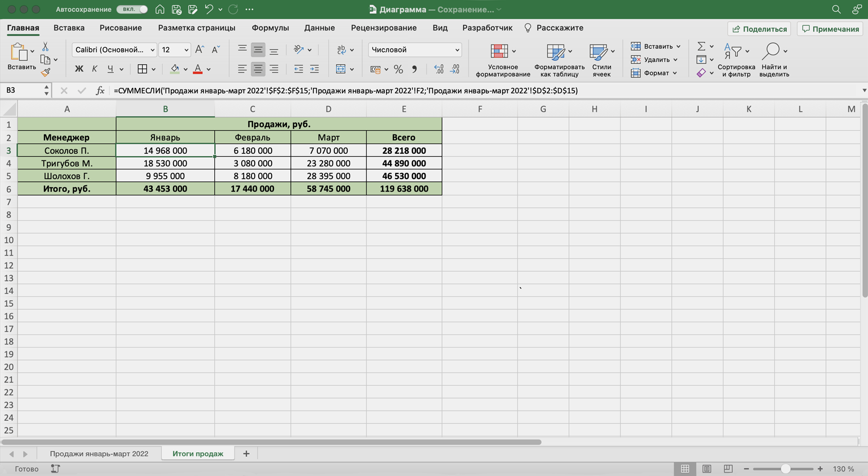The width and height of the screenshot is (868, 476).
Task: Click the format painter brush icon
Action: (46, 72)
